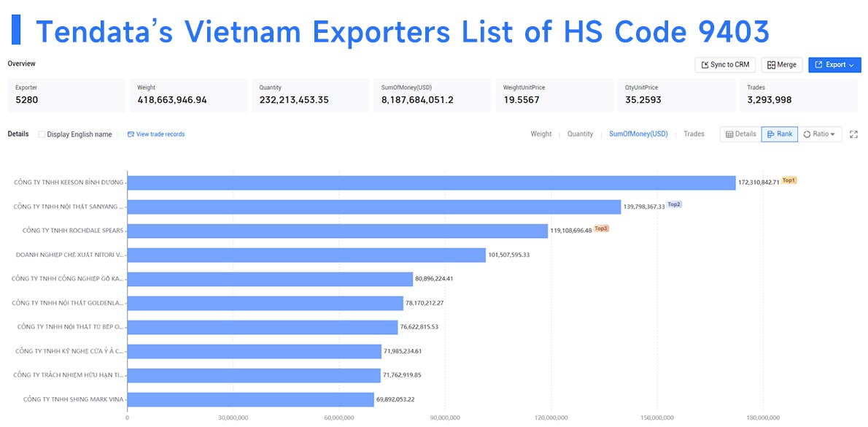Click the Top2 badge

(674, 204)
